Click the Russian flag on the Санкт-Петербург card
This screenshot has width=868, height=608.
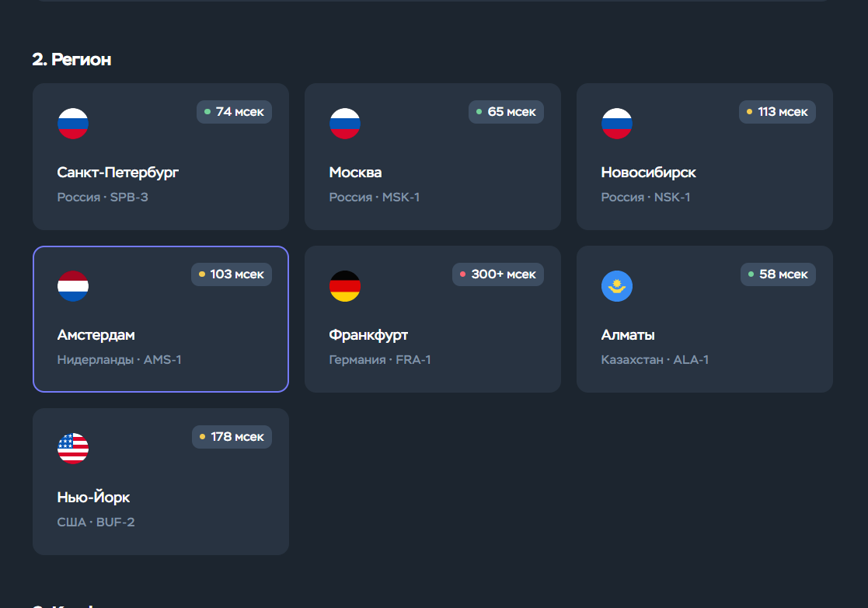[73, 124]
